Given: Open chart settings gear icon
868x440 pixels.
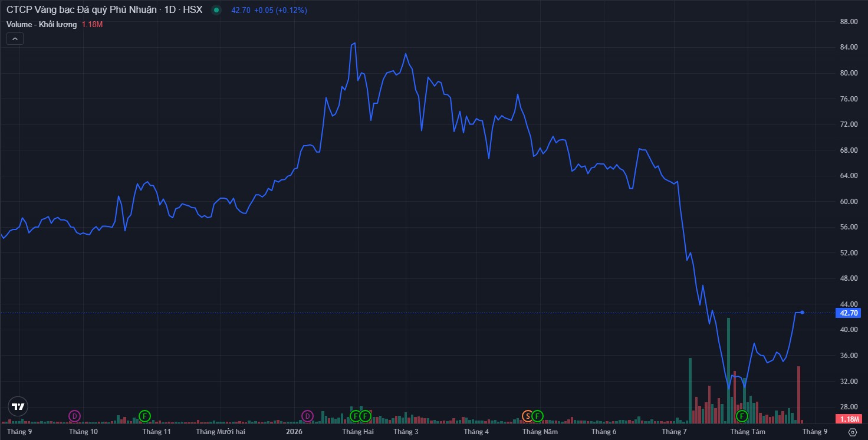Looking at the screenshot, I should click(851, 432).
